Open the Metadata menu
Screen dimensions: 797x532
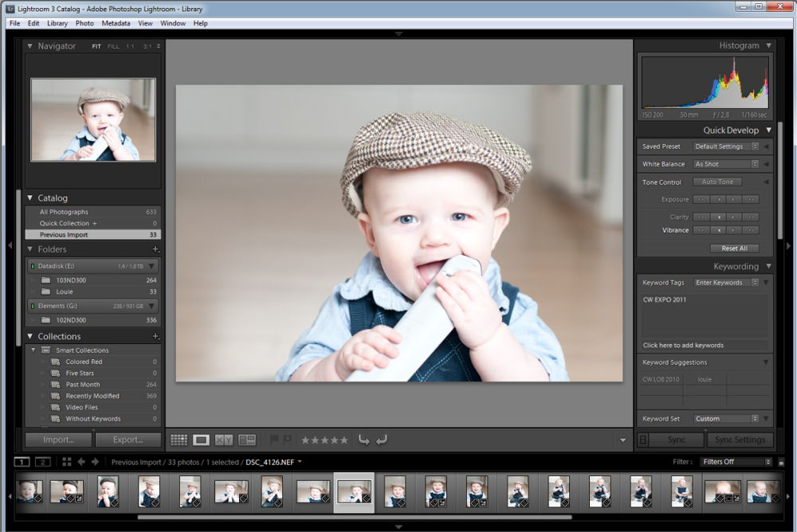[116, 23]
